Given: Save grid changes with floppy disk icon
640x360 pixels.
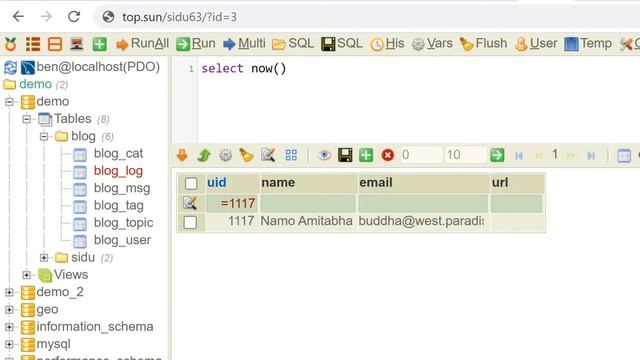Looking at the screenshot, I should [x=345, y=155].
